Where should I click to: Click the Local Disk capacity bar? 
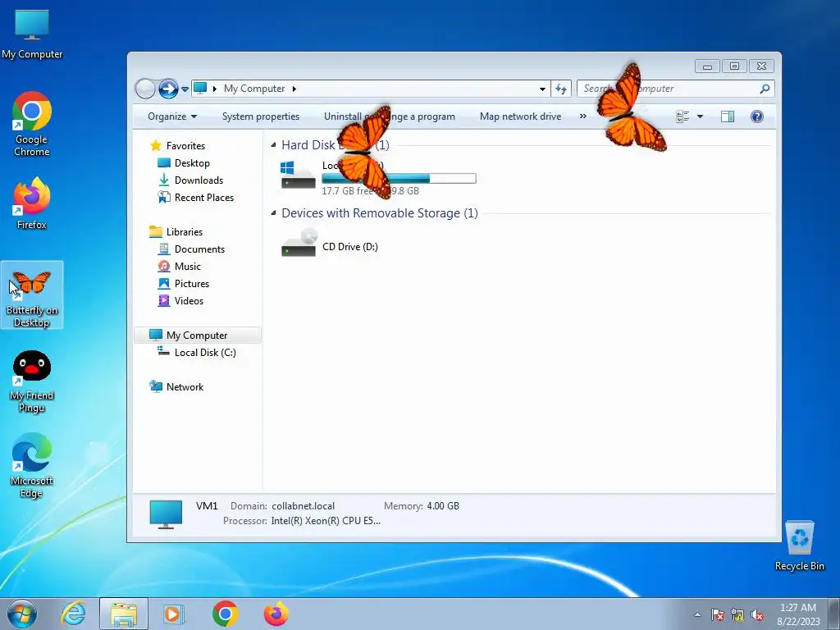pyautogui.click(x=399, y=178)
